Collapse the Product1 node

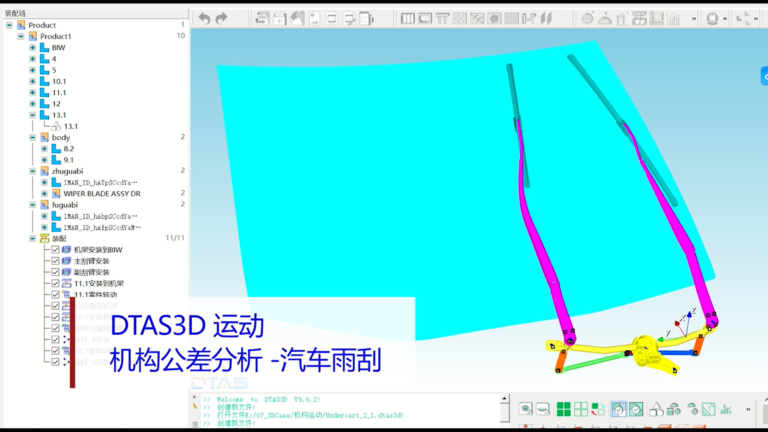coord(21,36)
